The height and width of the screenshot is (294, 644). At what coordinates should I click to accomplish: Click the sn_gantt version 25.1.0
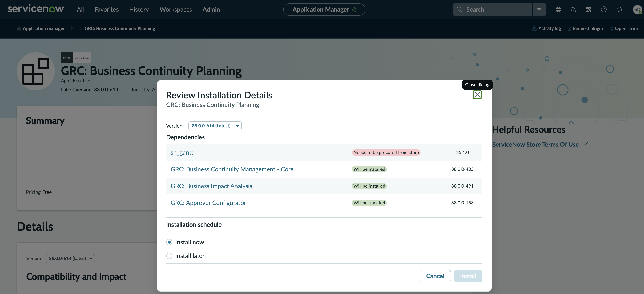pyautogui.click(x=462, y=152)
